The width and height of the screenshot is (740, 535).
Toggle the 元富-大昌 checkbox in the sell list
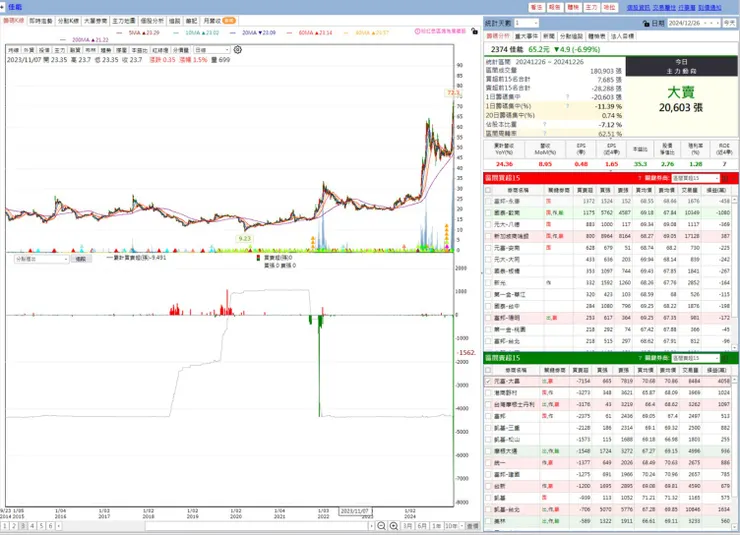click(488, 381)
